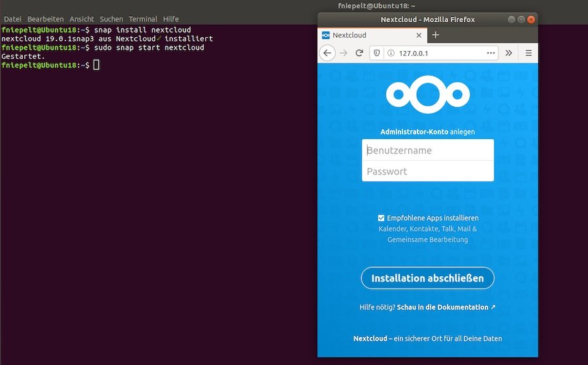Open the page actions three-dot menu
Image resolution: width=588 pixels, height=365 pixels.
pos(491,53)
